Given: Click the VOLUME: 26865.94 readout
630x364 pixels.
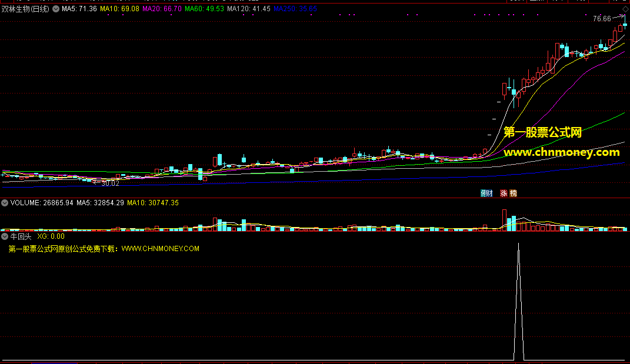Looking at the screenshot, I should pos(42,203).
